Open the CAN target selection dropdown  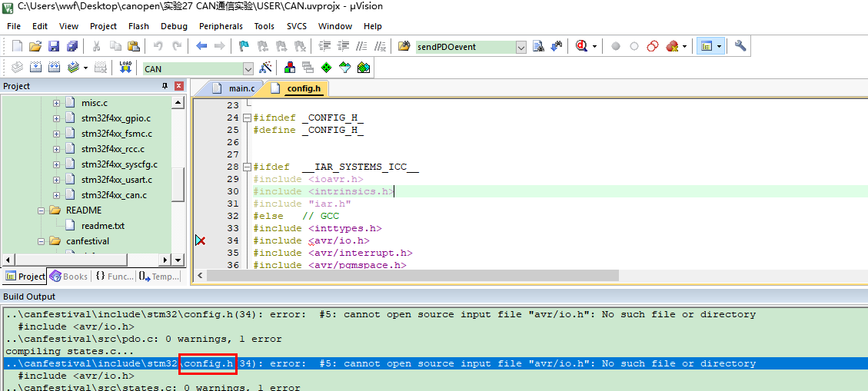[248, 68]
